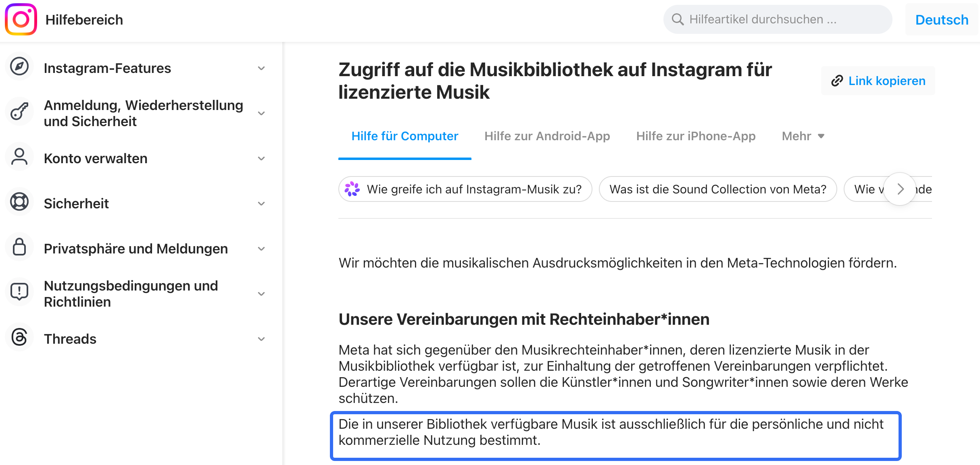Image resolution: width=980 pixels, height=465 pixels.
Task: Click the person icon for Konto verwalten
Action: coord(19,157)
